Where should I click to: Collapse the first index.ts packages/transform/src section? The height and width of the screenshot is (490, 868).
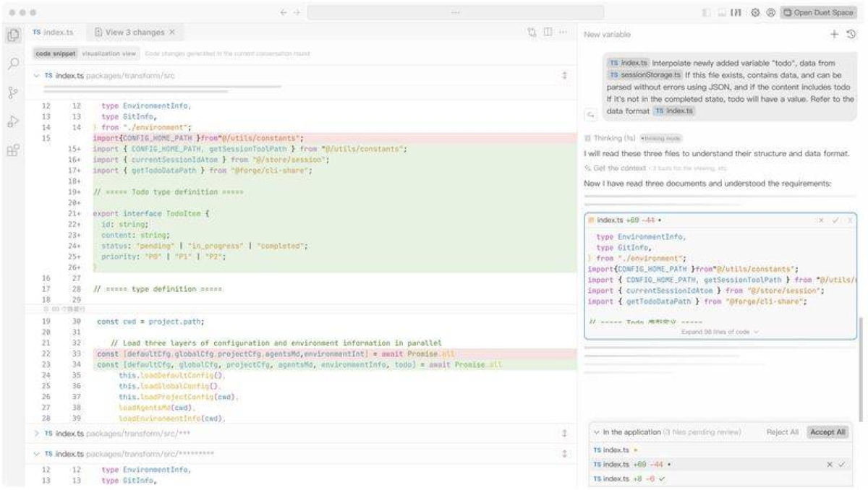coord(37,75)
